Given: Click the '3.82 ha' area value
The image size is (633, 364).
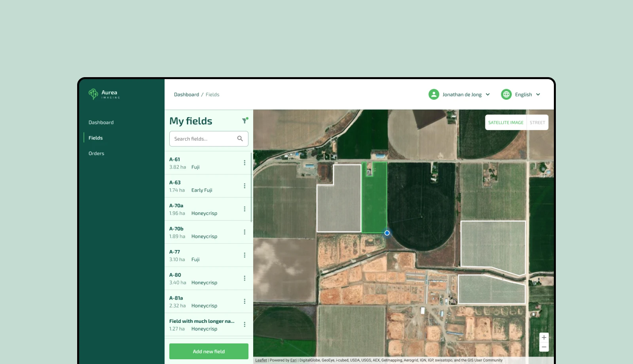Looking at the screenshot, I should point(178,167).
